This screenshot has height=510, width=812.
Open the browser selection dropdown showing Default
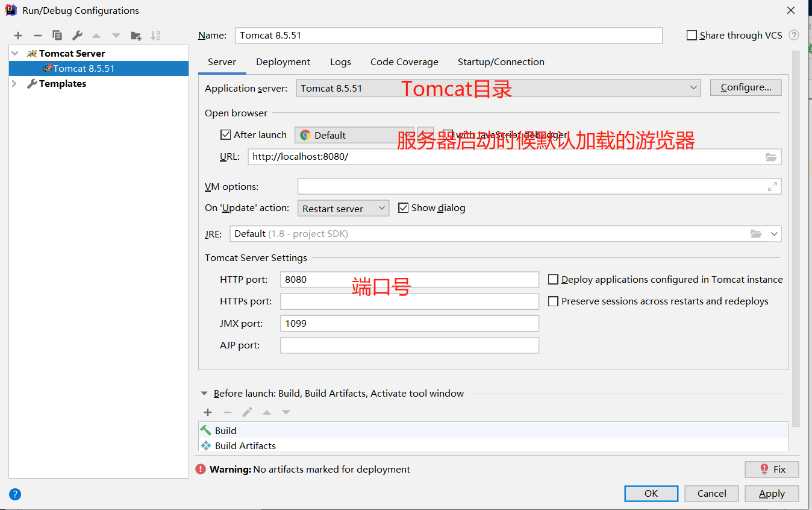(x=354, y=135)
